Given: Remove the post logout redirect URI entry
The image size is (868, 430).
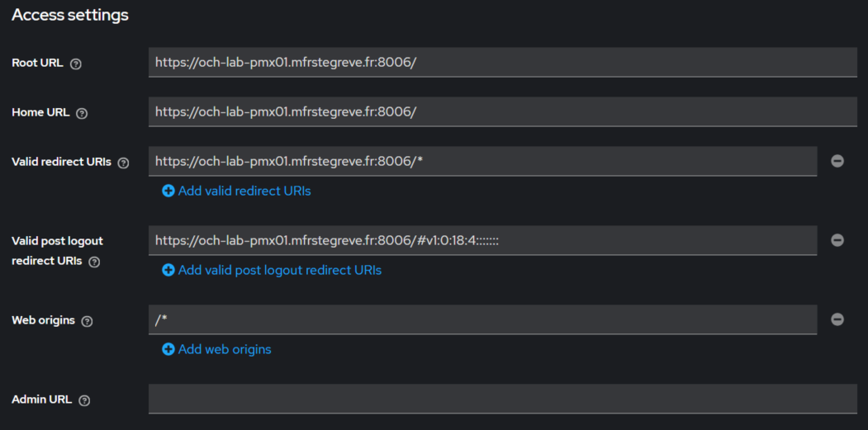Looking at the screenshot, I should click(837, 240).
